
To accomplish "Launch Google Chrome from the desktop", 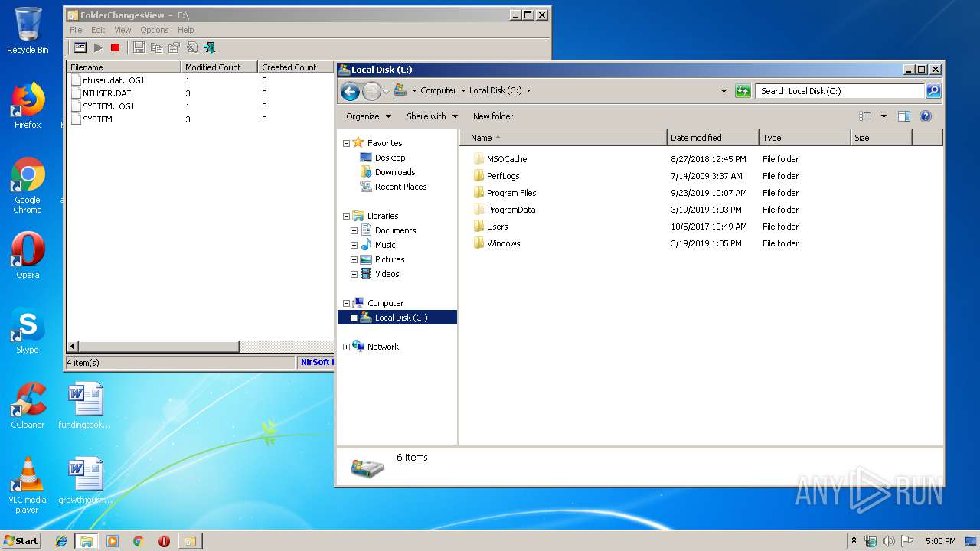I will (28, 186).
